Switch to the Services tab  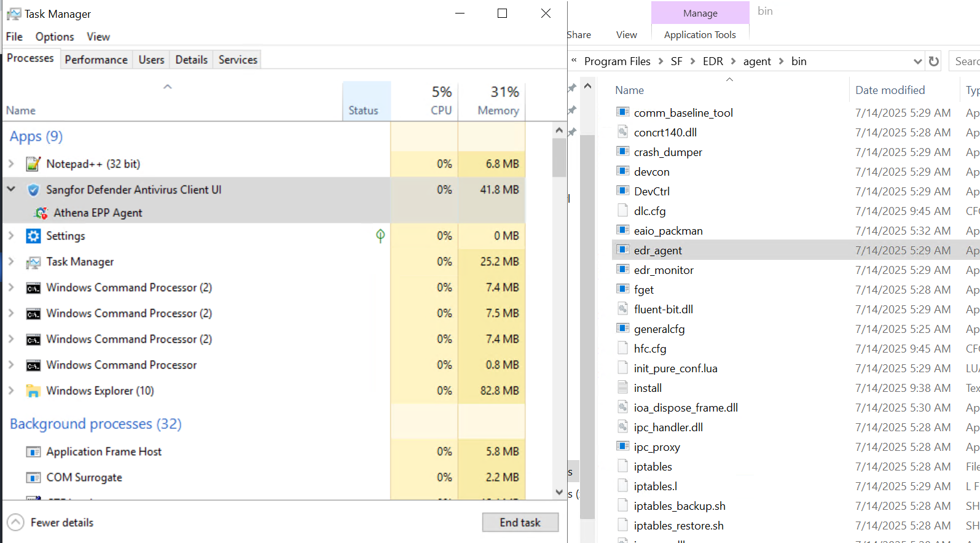(238, 60)
